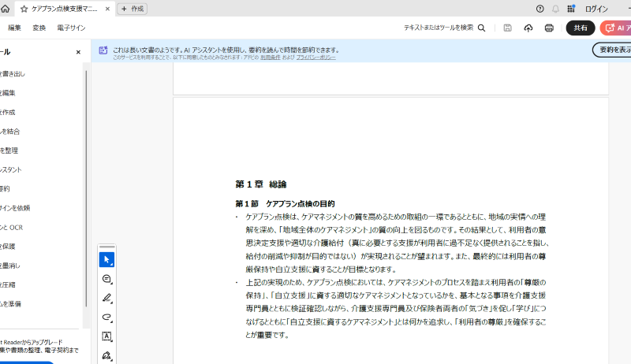Click the print icon
Image resolution: width=631 pixels, height=364 pixels.
549,28
